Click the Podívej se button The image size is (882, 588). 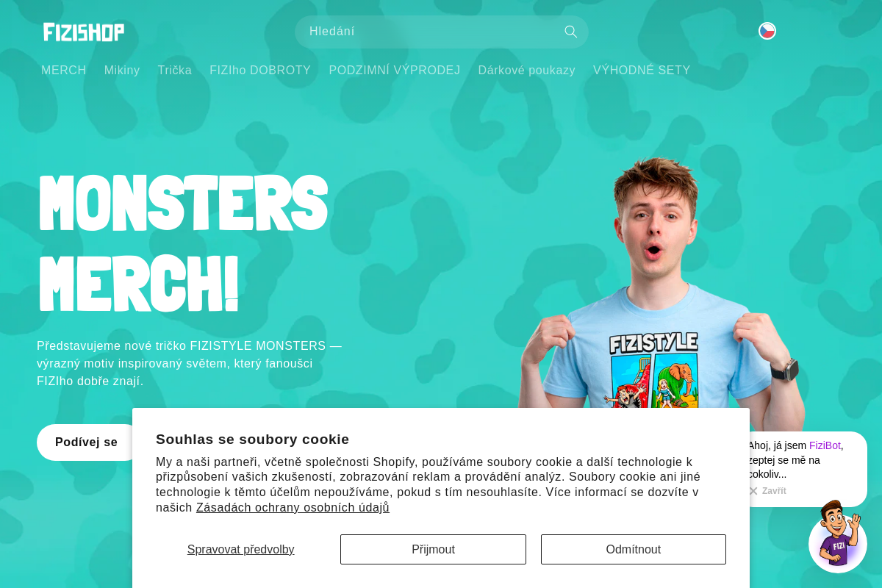(86, 442)
